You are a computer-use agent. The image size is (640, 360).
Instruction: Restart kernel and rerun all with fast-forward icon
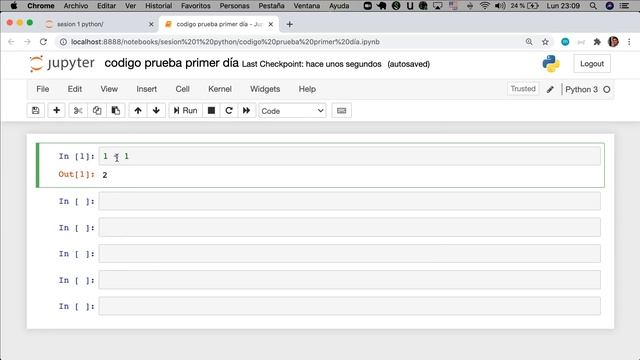[246, 111]
